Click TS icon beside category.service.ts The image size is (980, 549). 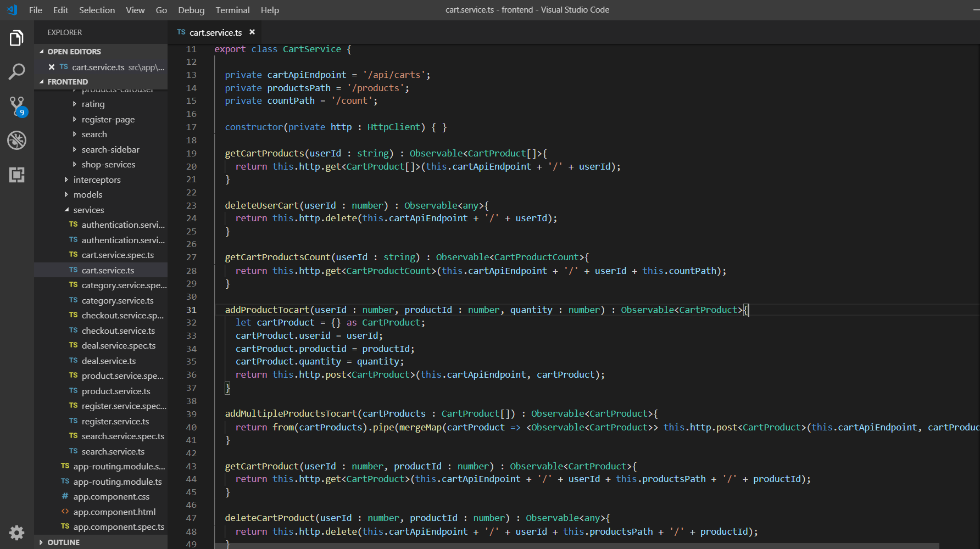(73, 300)
